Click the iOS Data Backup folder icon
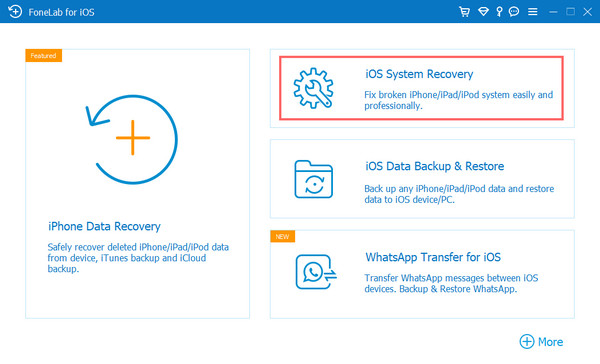The image size is (600, 364). (x=313, y=179)
